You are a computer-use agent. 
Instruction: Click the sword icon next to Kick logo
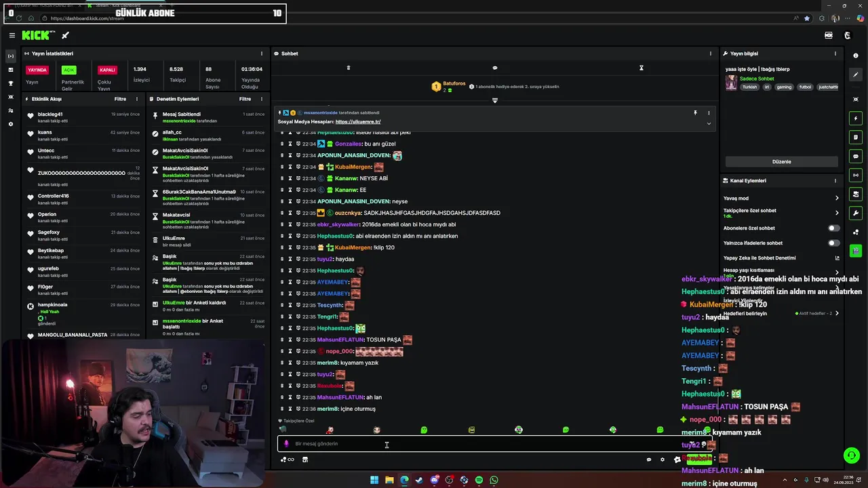coord(66,35)
